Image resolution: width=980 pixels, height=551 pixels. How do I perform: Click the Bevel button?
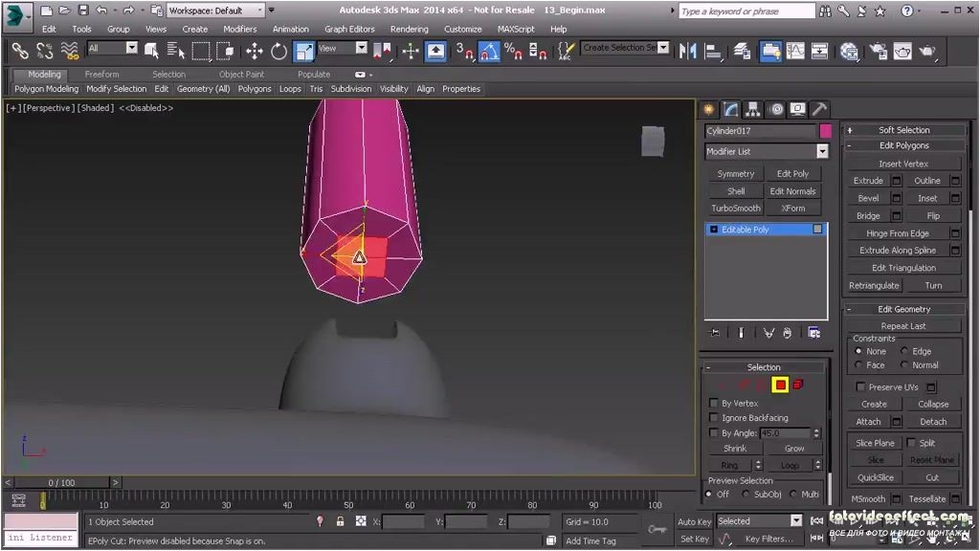pyautogui.click(x=868, y=198)
